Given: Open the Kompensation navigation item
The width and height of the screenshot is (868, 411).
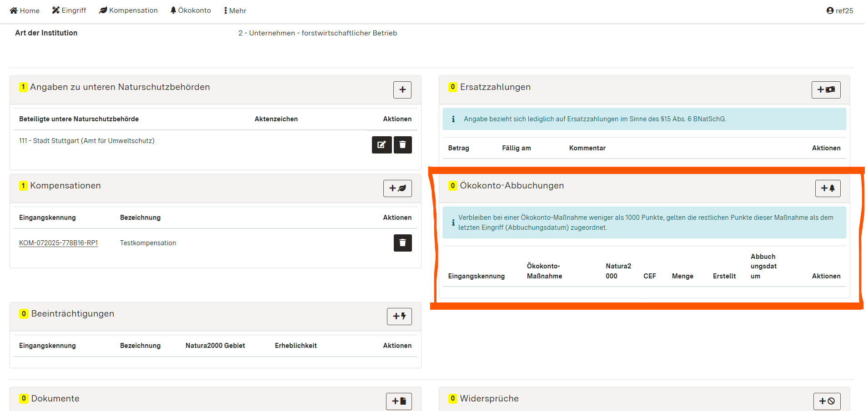Looking at the screenshot, I should (128, 10).
